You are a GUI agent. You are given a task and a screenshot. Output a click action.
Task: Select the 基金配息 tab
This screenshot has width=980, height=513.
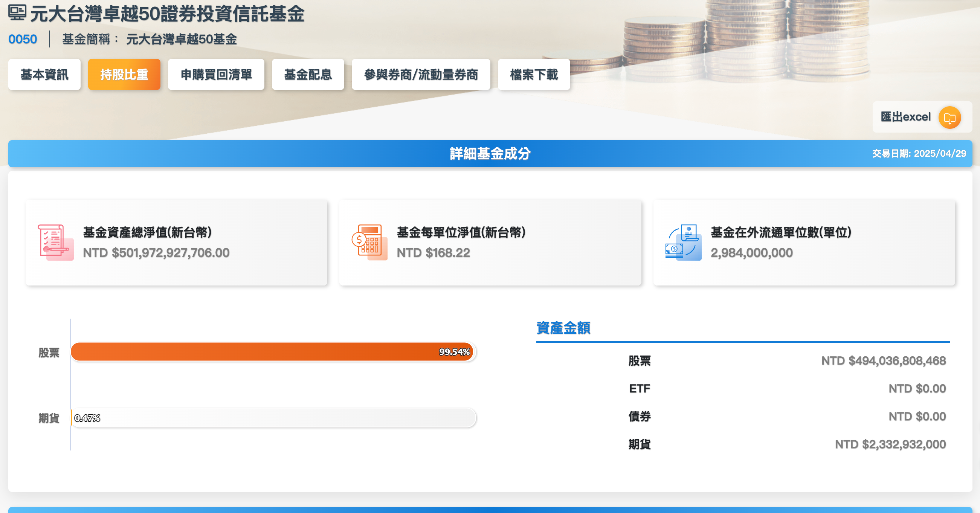[x=308, y=75]
